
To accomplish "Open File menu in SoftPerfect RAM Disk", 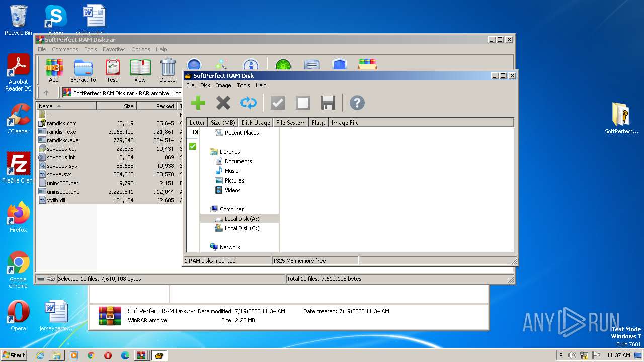I will point(190,85).
